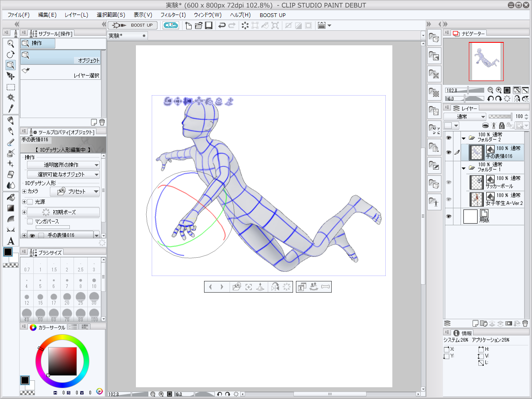Select the Rotate view tool
This screenshot has height=399, width=532.
[x=11, y=54]
